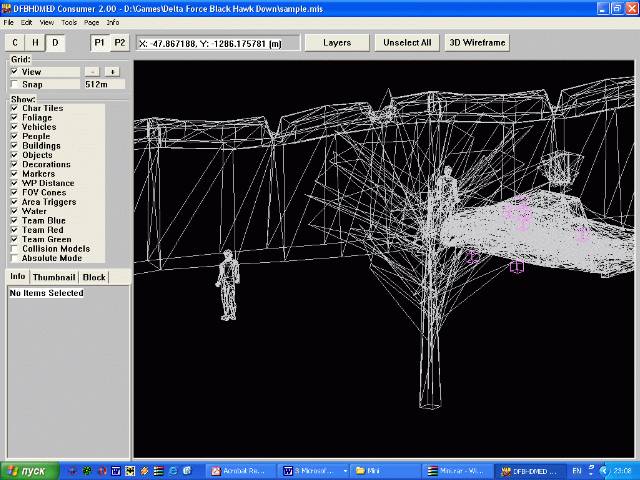Click the taskbar clock

tap(622, 471)
